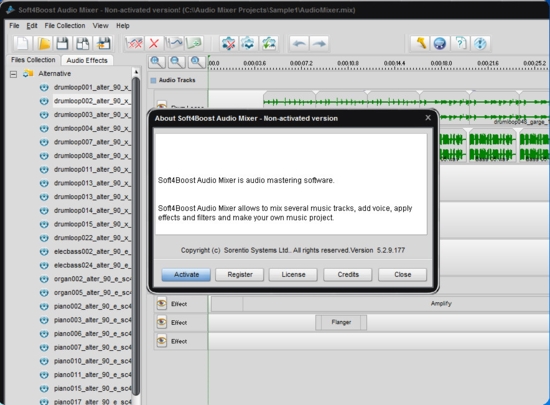Open a project with the folder icon

(x=44, y=43)
